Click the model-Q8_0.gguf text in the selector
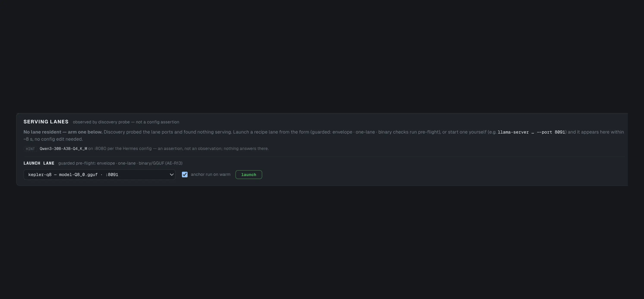 [78, 175]
